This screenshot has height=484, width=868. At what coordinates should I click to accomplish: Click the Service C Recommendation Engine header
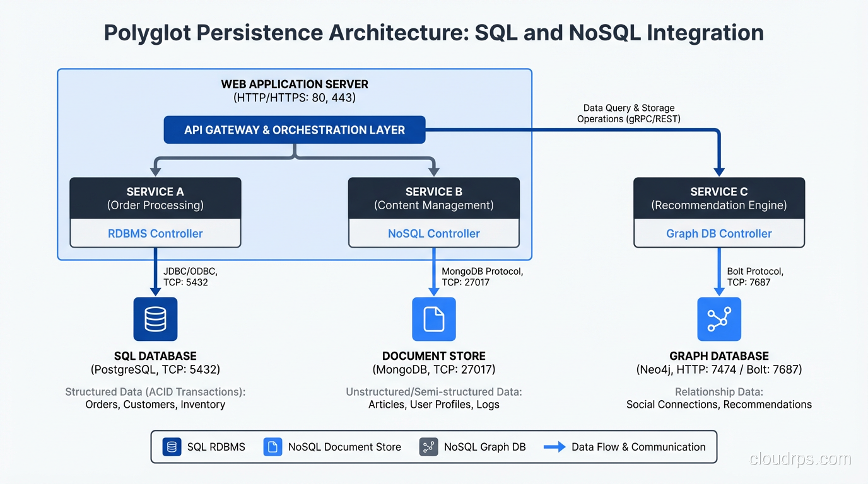[x=719, y=198]
